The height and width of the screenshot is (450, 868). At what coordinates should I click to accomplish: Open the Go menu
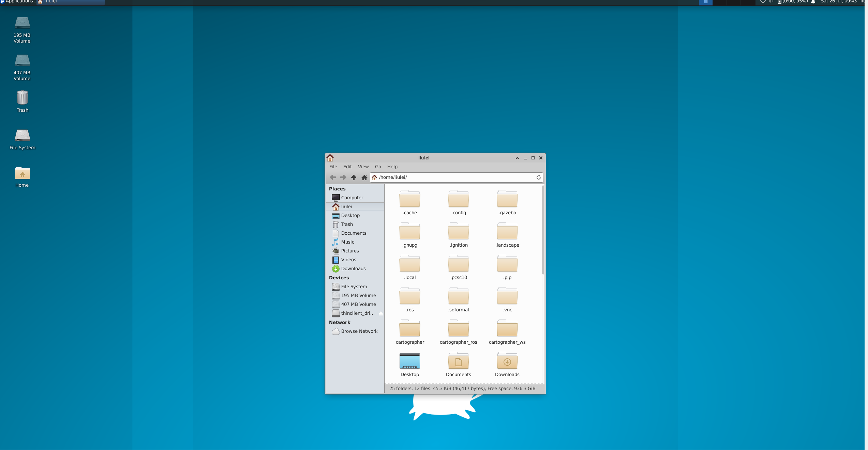(x=378, y=167)
